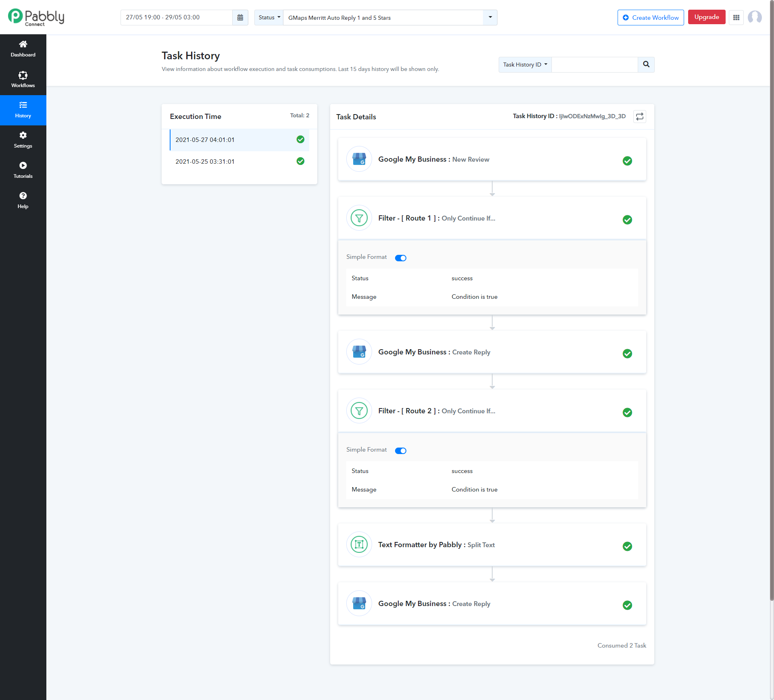This screenshot has height=700, width=774.
Task: Click the Task History page heading
Action: (191, 56)
